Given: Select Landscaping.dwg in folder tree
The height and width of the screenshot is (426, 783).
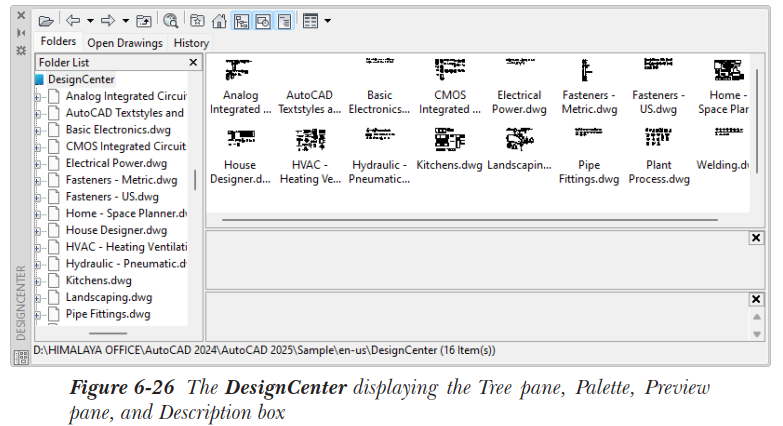Looking at the screenshot, I should tap(108, 297).
